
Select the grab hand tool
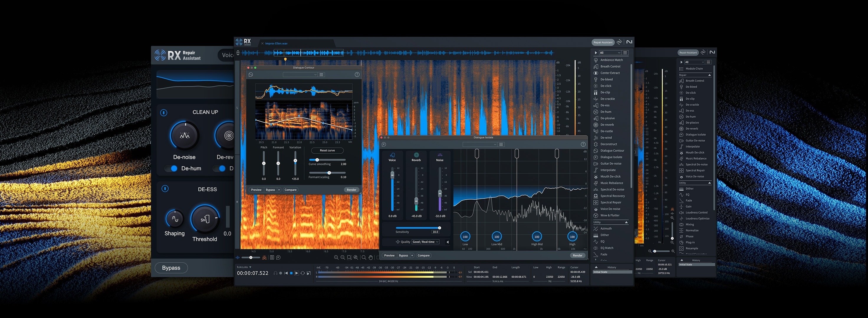tap(371, 257)
